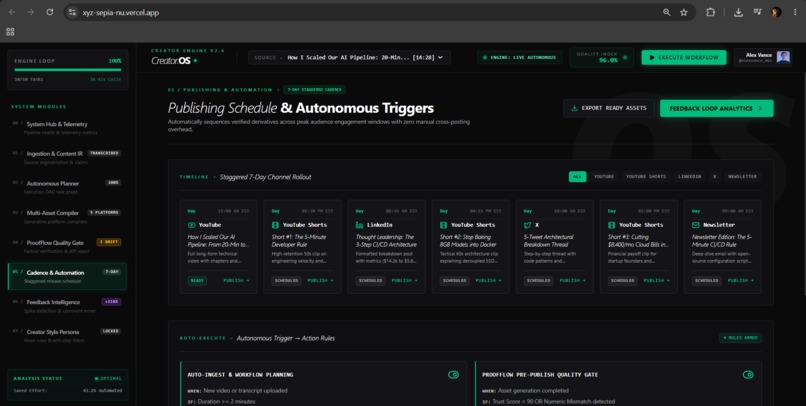The image size is (806, 406).
Task: Open Multi-Asset Compiler module
Action: coord(67,217)
